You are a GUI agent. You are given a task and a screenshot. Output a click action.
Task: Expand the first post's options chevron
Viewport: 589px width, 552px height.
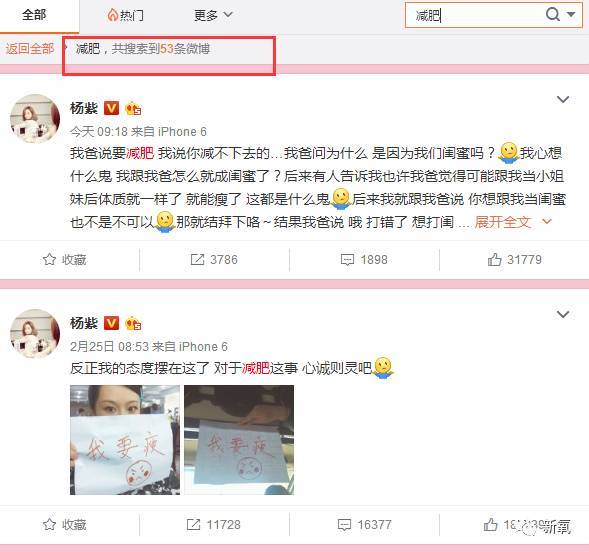click(x=563, y=100)
